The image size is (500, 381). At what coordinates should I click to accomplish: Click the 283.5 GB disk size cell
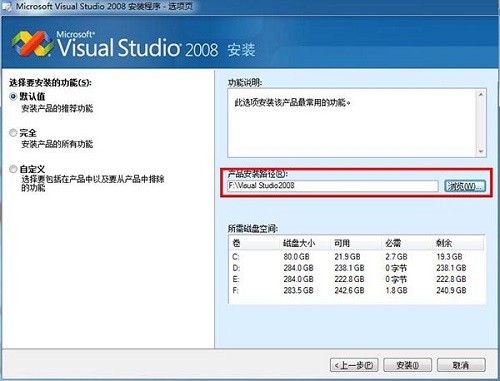click(x=298, y=290)
